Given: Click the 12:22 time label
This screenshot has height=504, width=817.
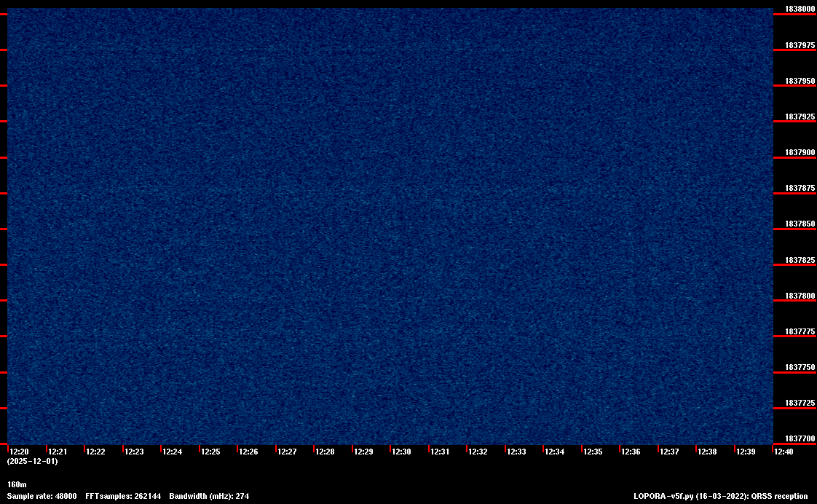Looking at the screenshot, I should pyautogui.click(x=95, y=452).
